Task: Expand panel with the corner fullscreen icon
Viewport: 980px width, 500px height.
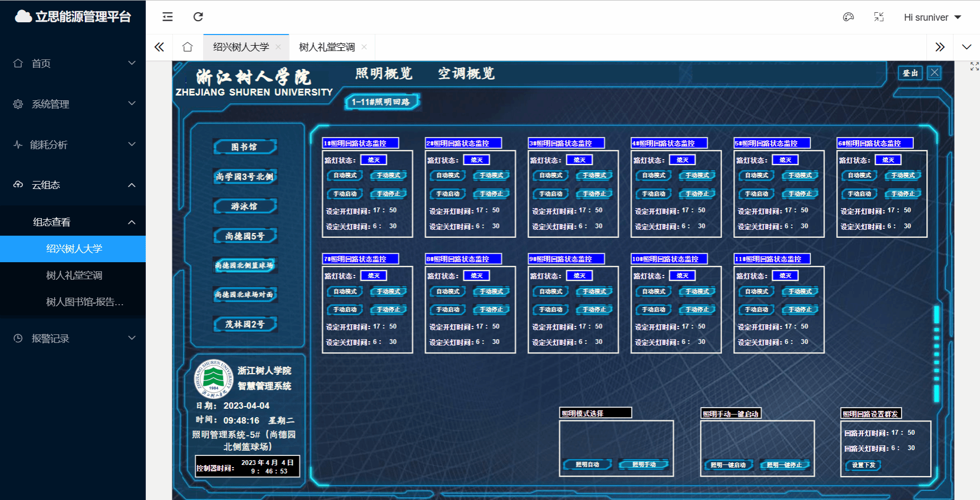Action: point(974,66)
